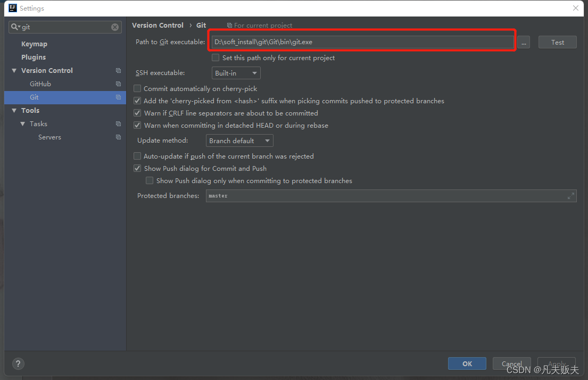The height and width of the screenshot is (380, 588).
Task: Click the IntelliJ icon in title bar
Action: coord(13,8)
